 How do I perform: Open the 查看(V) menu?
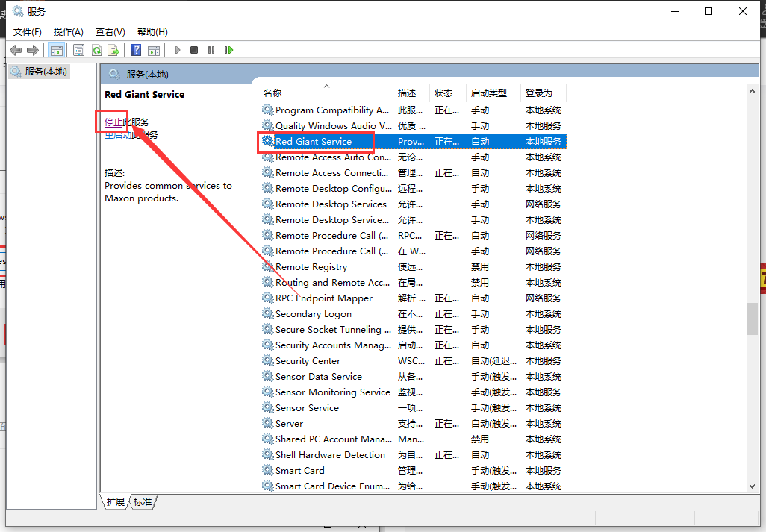tap(110, 32)
